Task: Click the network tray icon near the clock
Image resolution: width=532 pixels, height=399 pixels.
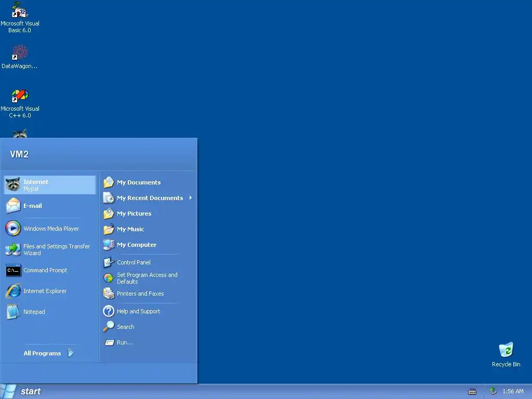Action: click(493, 391)
